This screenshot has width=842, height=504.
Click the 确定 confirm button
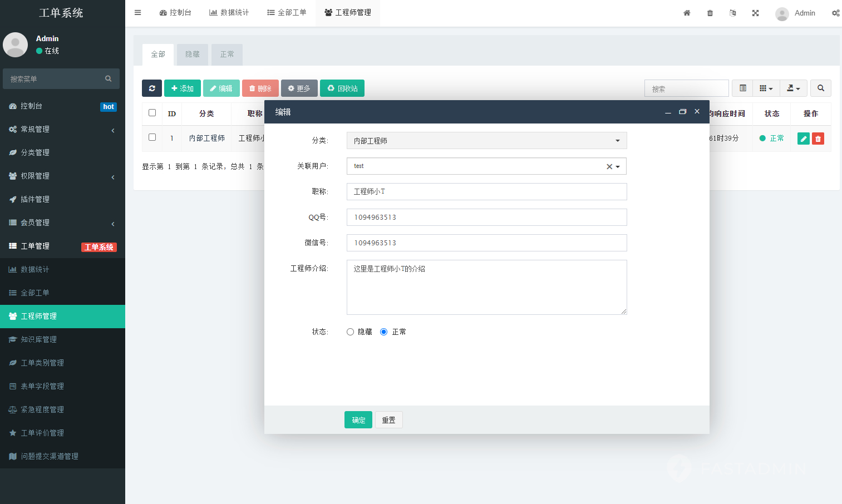[x=358, y=420]
